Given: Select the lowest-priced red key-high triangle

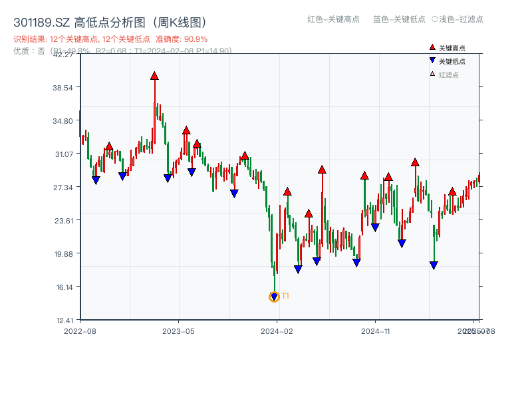Looking at the screenshot, I should [x=309, y=213].
